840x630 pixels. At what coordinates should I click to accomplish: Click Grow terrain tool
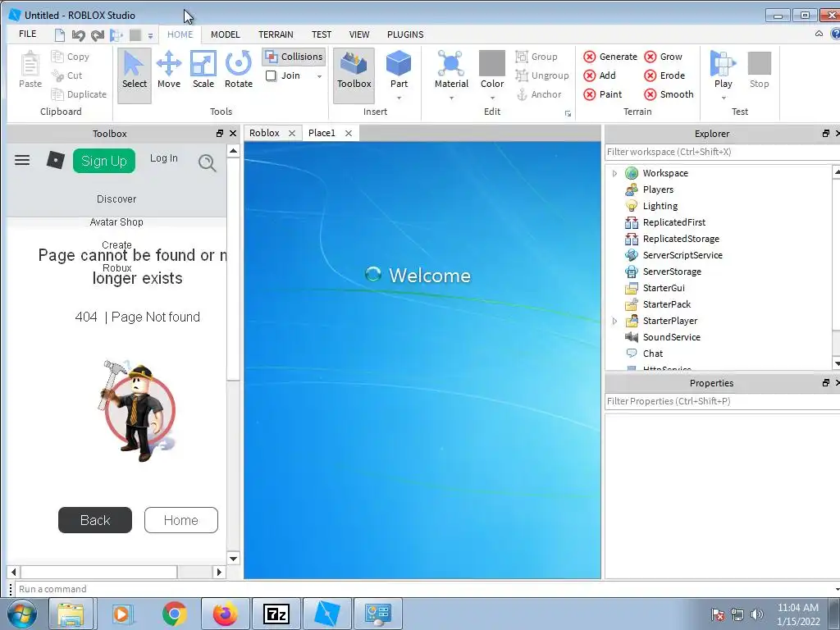pos(663,57)
